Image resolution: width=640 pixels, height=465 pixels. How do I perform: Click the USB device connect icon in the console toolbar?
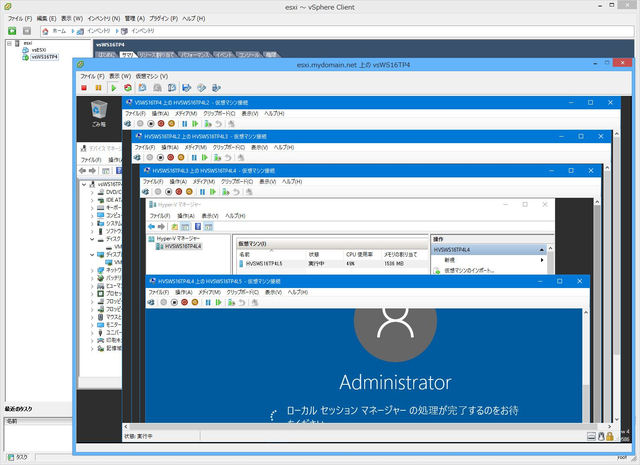click(216, 88)
